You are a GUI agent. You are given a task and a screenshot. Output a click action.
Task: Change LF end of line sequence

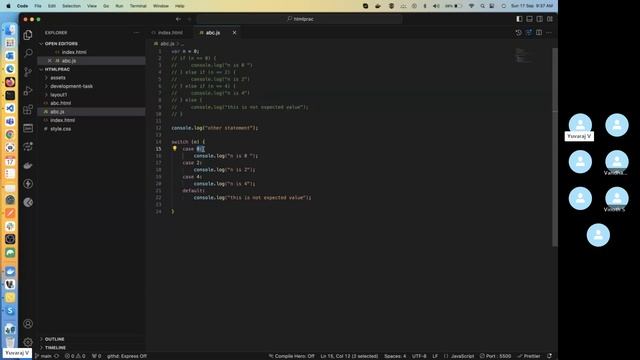point(435,356)
